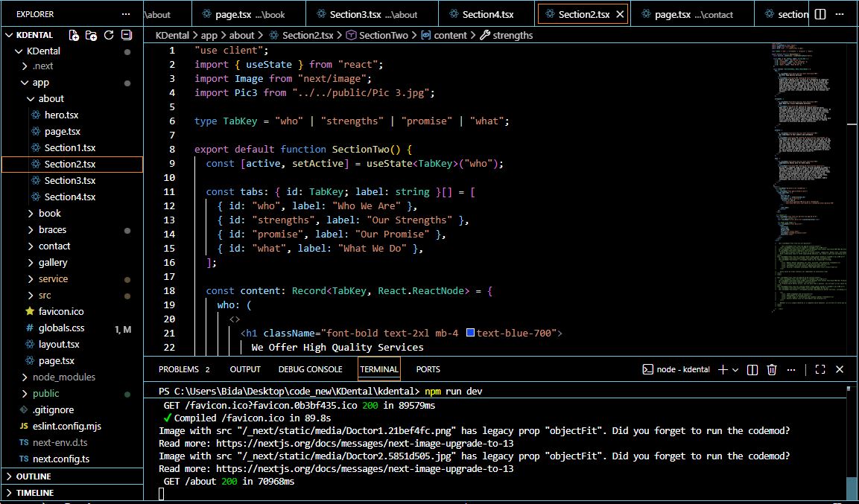
Task: Refresh the Explorer file tree
Action: point(109,35)
